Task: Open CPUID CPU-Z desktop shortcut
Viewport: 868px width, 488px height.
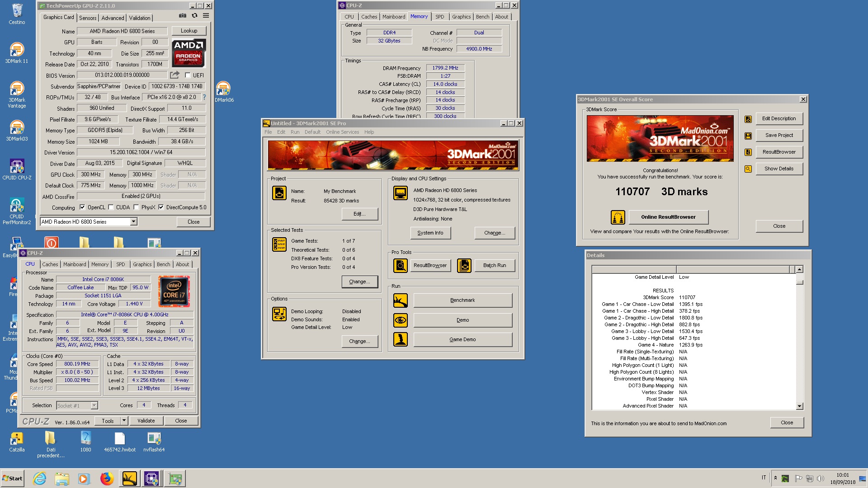Action: point(17,169)
